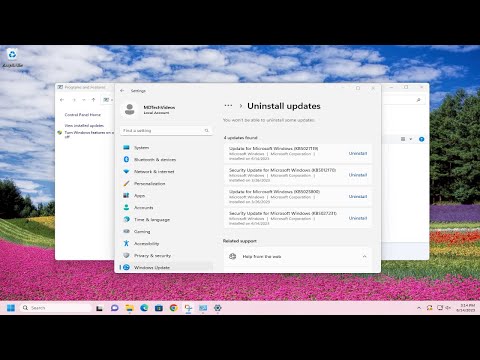Launch Google Chrome from the taskbar
Screen dimensions: 480x360
(x=173, y=308)
